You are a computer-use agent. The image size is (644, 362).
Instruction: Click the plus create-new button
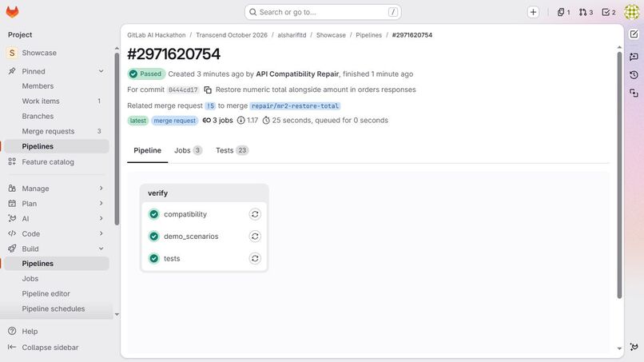click(x=533, y=12)
